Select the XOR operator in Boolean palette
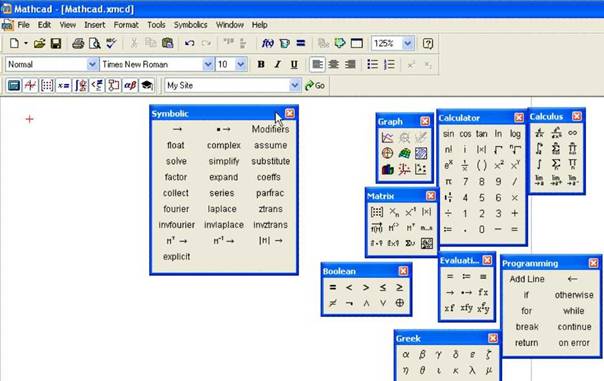Screen dimensions: 604x381 399,303
